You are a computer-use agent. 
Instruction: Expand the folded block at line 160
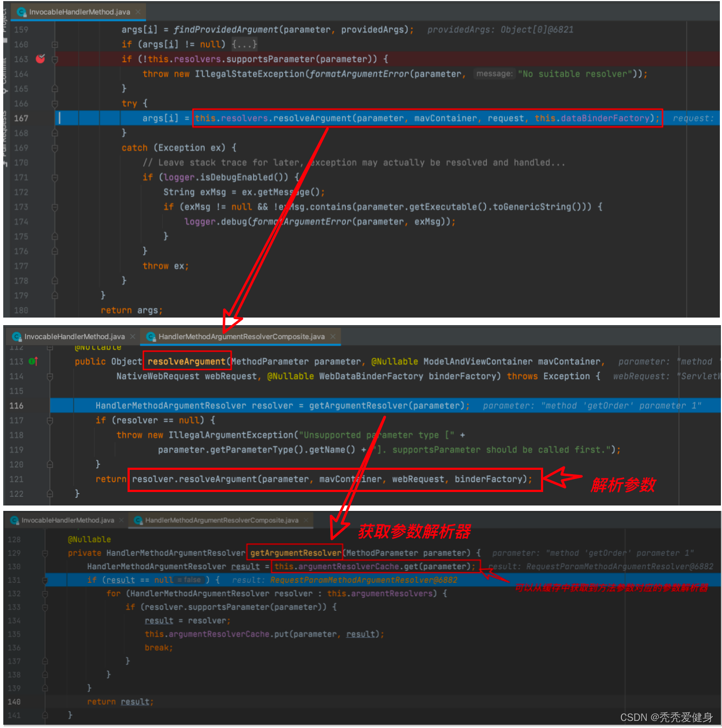[55, 44]
